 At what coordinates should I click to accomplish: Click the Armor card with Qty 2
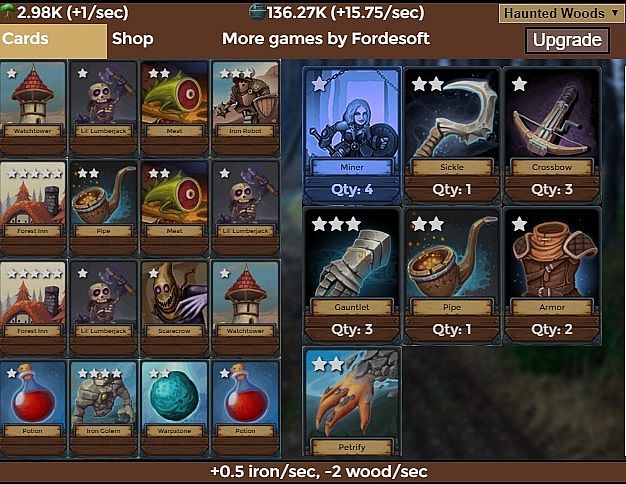552,276
